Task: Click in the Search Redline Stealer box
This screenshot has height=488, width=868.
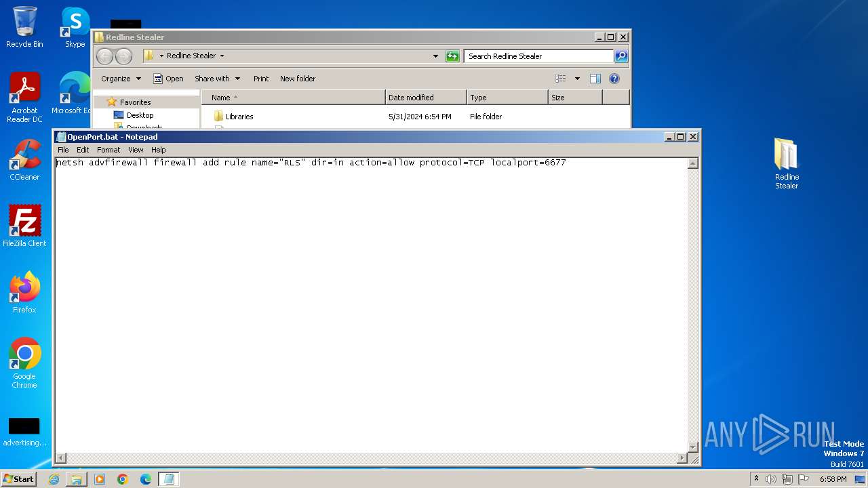Action: [x=539, y=56]
